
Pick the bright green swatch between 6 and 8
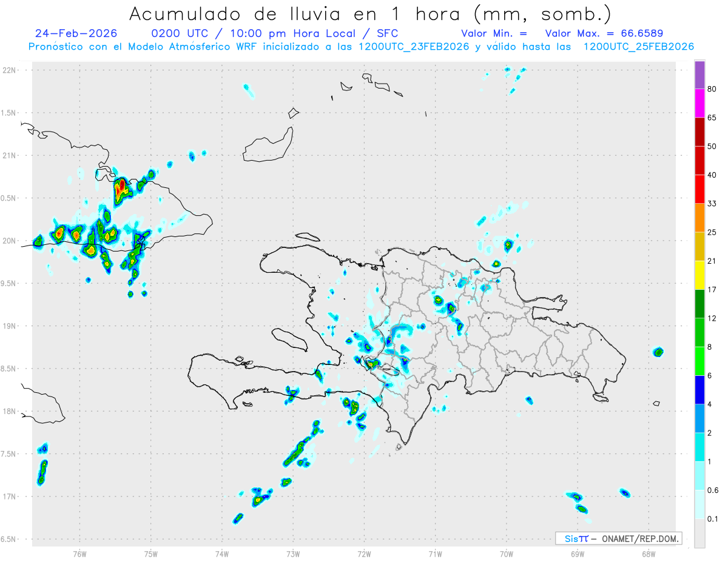coord(699,361)
